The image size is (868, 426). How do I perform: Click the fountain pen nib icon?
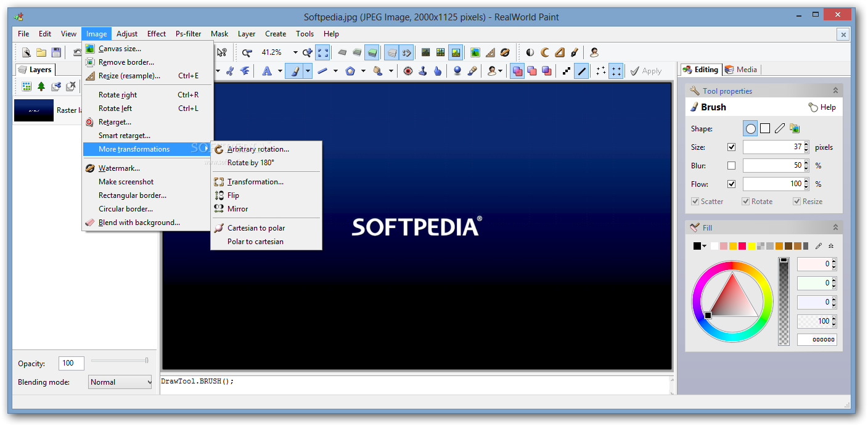575,52
